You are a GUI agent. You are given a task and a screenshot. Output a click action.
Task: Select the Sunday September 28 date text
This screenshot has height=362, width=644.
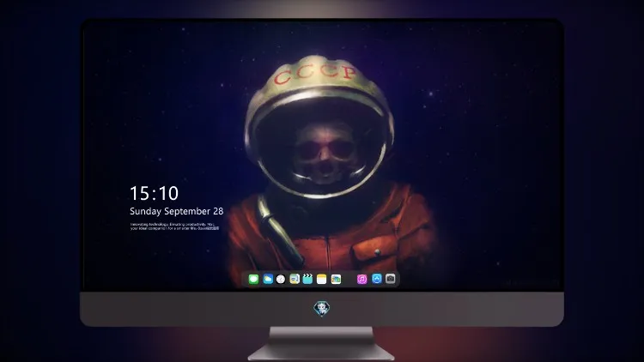(177, 211)
